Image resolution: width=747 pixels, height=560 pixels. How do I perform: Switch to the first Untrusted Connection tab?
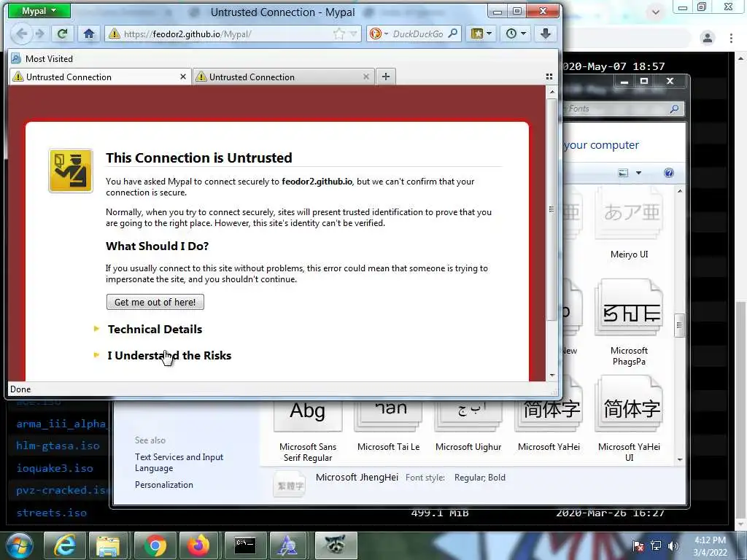pos(100,77)
